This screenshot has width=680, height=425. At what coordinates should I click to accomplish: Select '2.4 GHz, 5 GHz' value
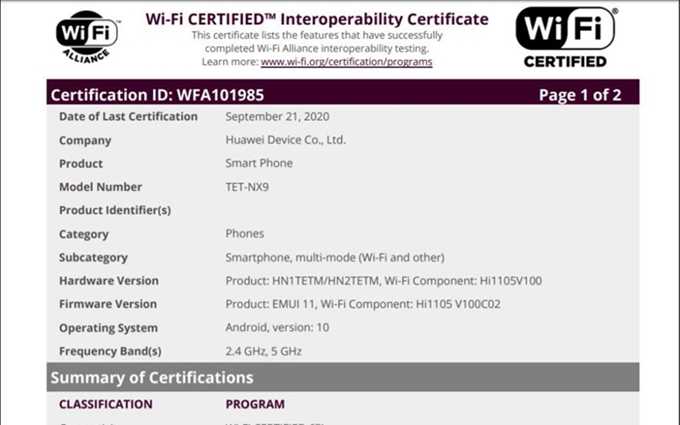pyautogui.click(x=263, y=351)
